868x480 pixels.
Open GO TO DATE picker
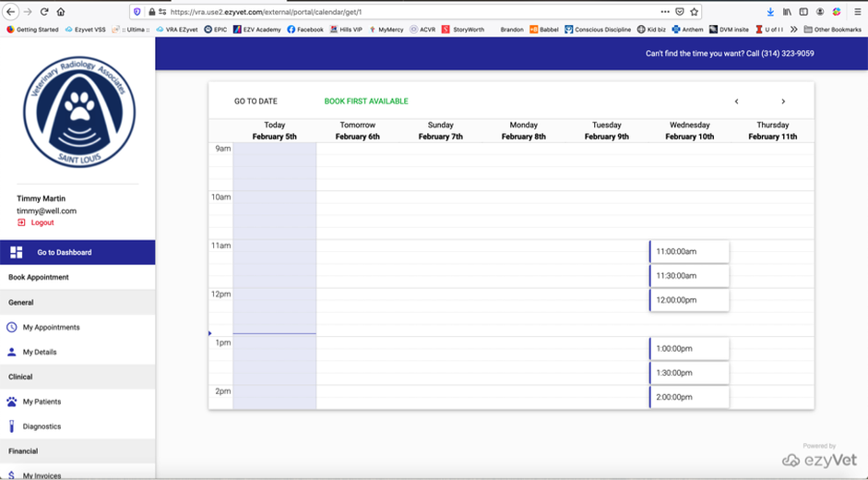click(x=256, y=102)
